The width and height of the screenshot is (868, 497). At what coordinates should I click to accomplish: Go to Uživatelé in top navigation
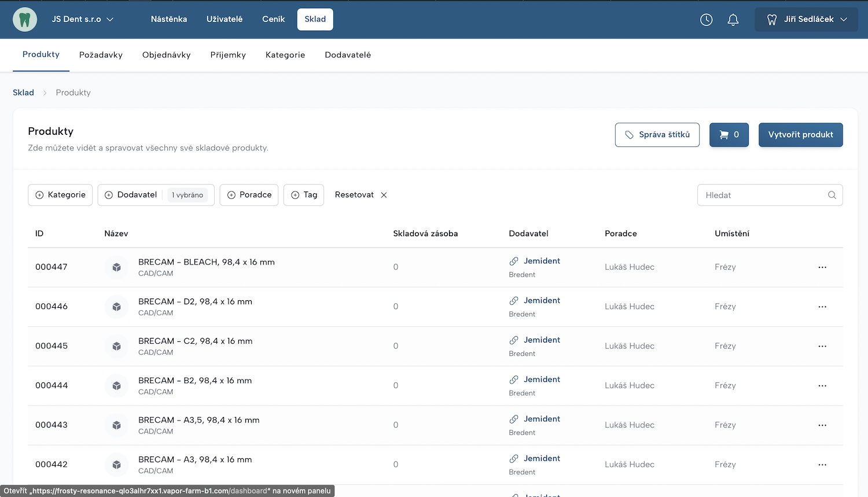[225, 19]
